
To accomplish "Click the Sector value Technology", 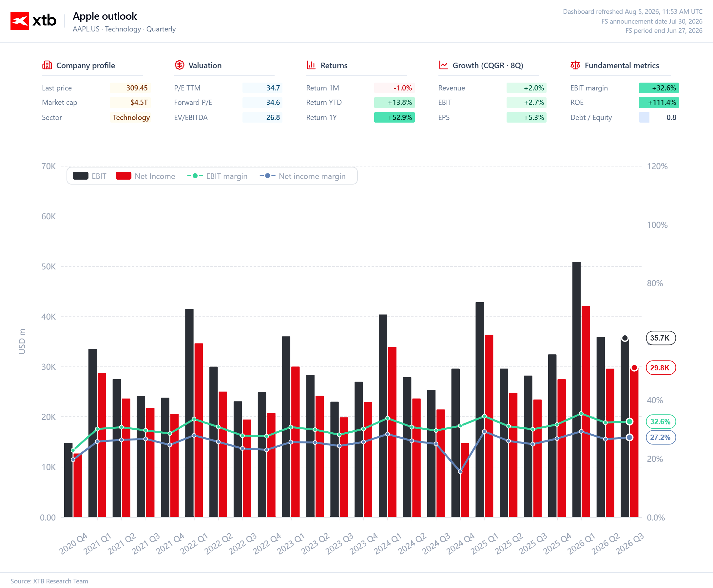I will 131,117.
